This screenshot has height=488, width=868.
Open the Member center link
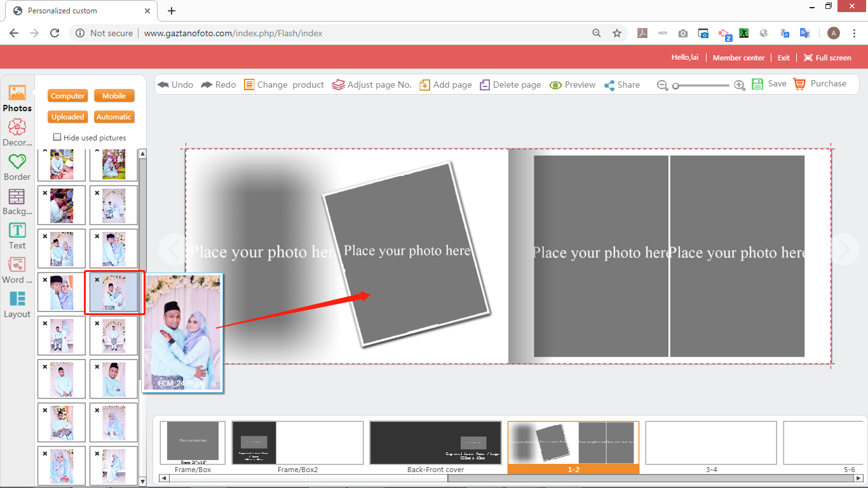738,58
